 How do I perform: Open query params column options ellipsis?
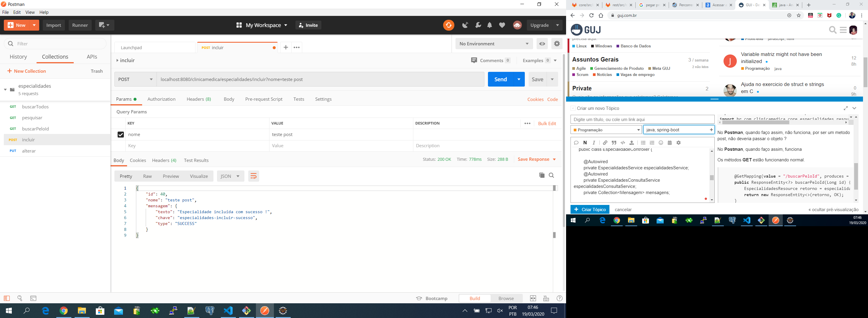(x=527, y=123)
